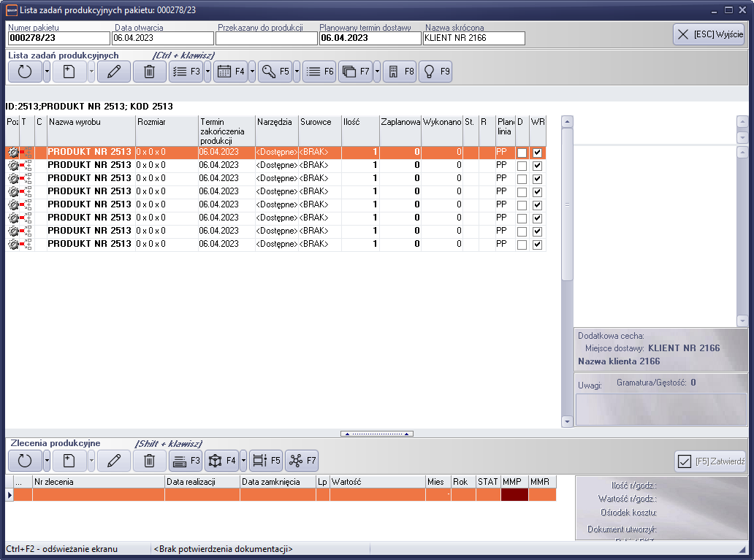Click the [F5] Zatwierdź button
This screenshot has width=754, height=560.
coord(710,461)
